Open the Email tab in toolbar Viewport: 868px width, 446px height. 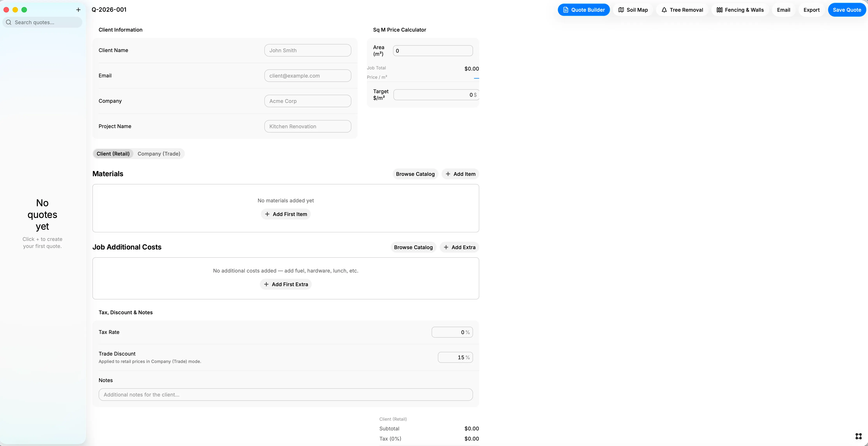point(783,10)
